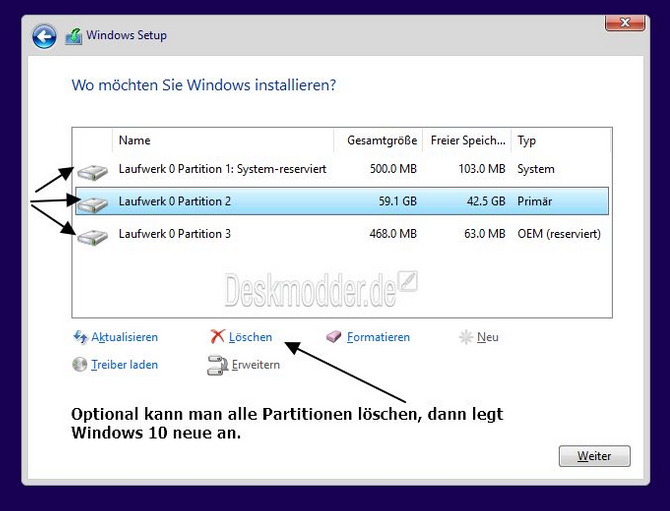Click the 103.0 MB free space value

coord(482,169)
